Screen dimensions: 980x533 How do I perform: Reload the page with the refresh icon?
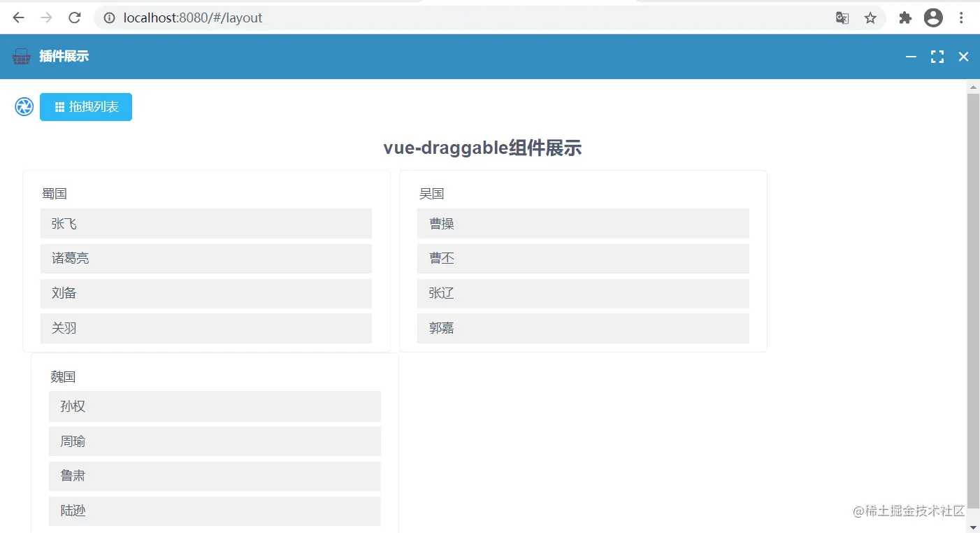click(75, 18)
